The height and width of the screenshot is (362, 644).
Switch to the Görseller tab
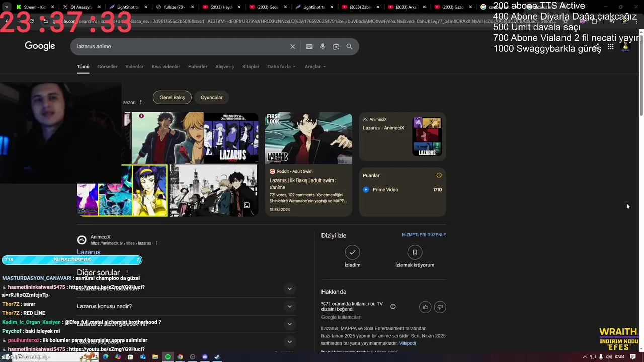click(107, 67)
